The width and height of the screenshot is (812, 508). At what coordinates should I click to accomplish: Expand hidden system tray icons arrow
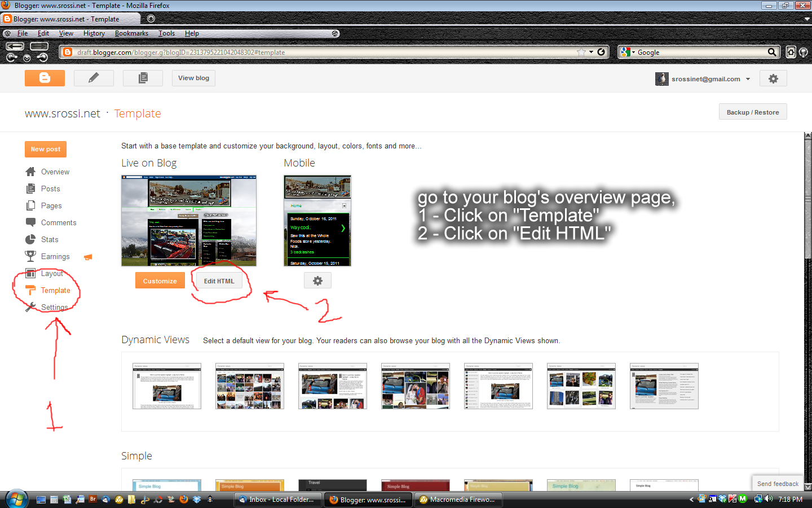pyautogui.click(x=691, y=500)
